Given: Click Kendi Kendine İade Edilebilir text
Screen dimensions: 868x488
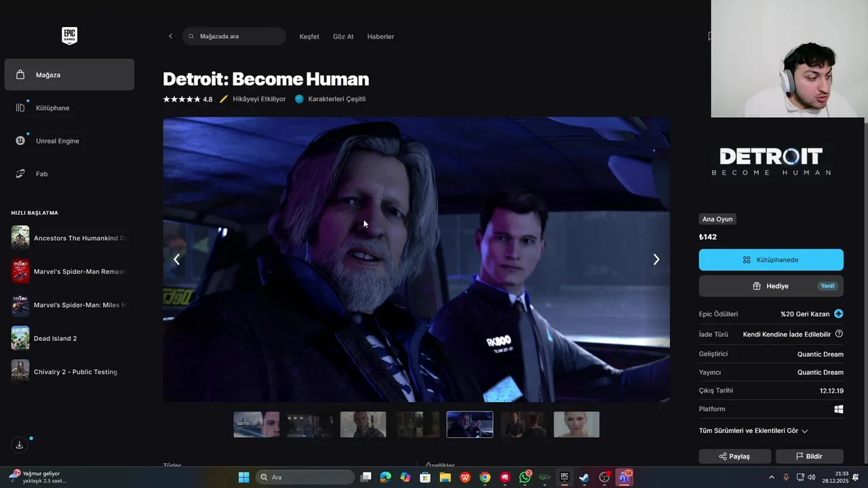Looking at the screenshot, I should click(x=787, y=334).
